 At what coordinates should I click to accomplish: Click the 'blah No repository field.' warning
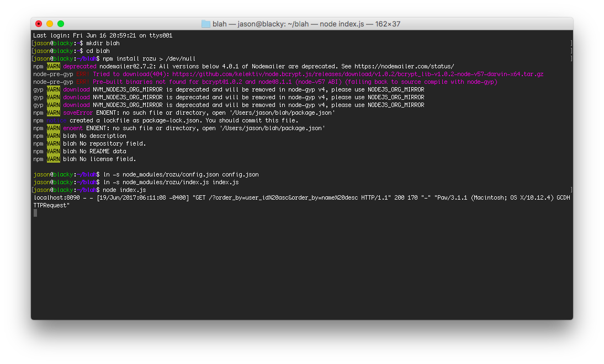pyautogui.click(x=104, y=143)
